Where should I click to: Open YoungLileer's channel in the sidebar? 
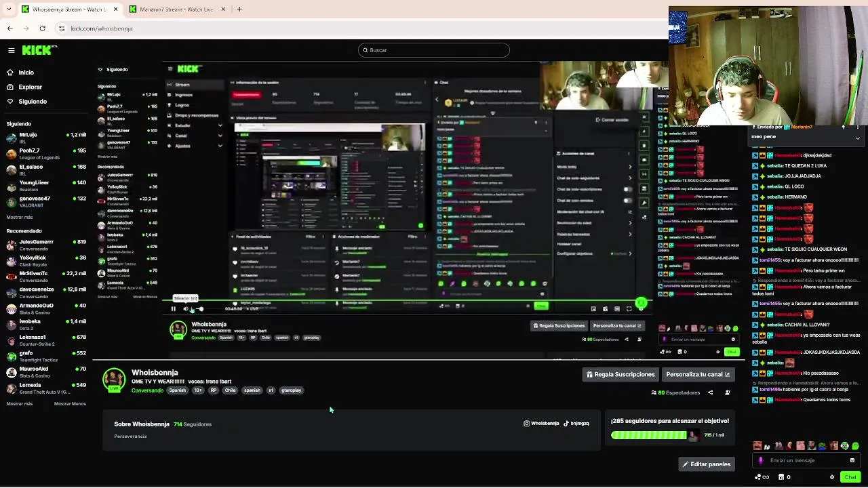(x=46, y=185)
